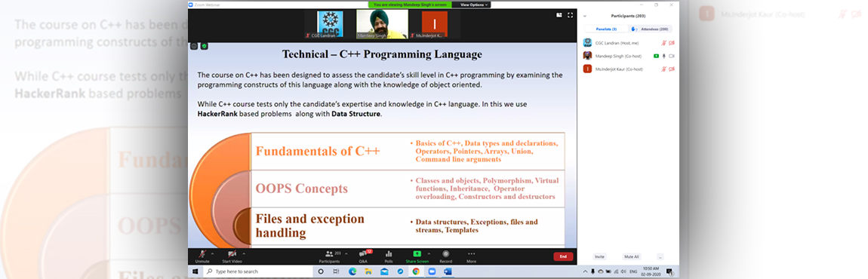Click the red End button
Screen dimensions: 868x279
coord(563,256)
